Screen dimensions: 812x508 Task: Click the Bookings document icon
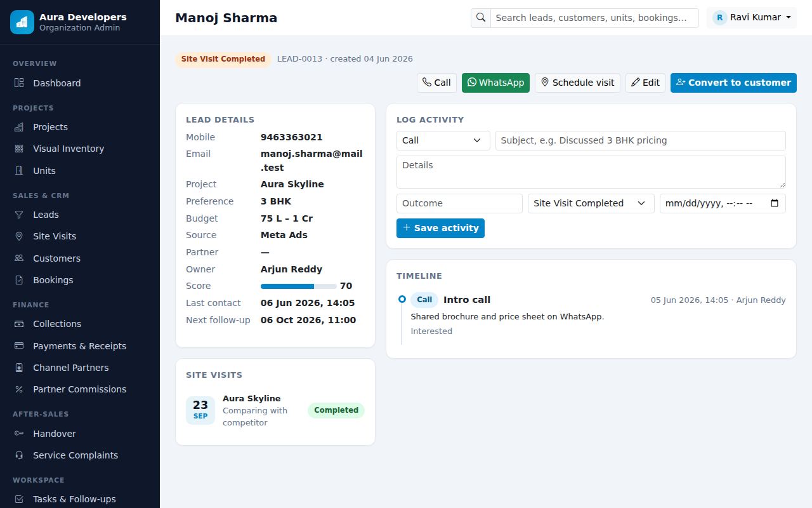point(19,280)
